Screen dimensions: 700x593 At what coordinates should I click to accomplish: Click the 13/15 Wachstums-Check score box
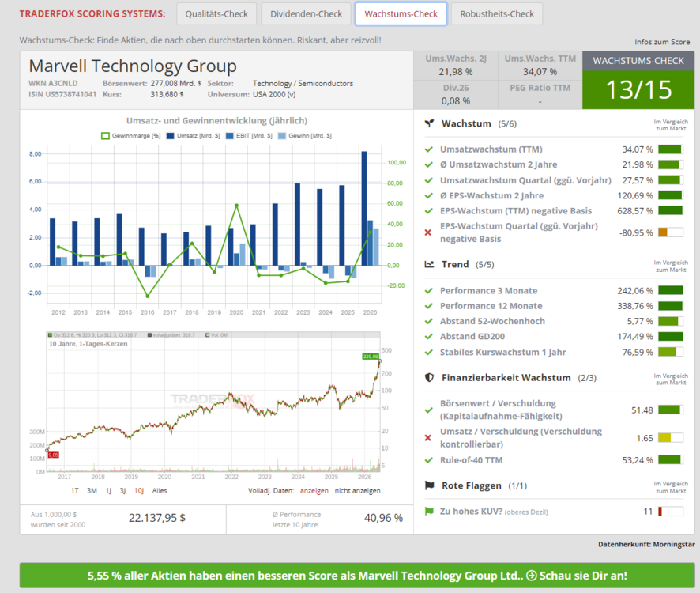638,90
